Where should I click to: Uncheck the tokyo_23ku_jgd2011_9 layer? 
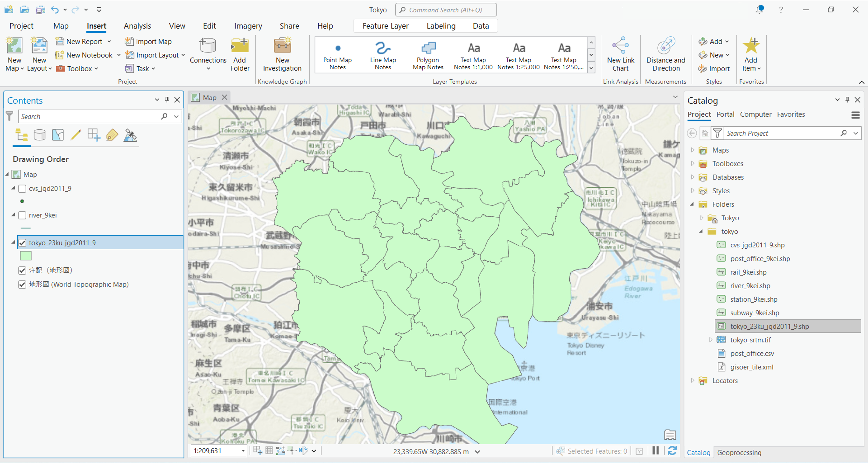22,243
